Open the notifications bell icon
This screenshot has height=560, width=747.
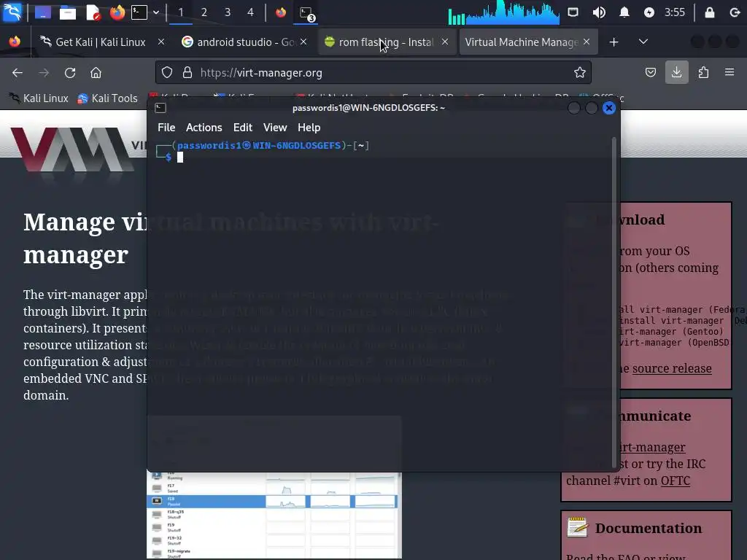coord(624,12)
